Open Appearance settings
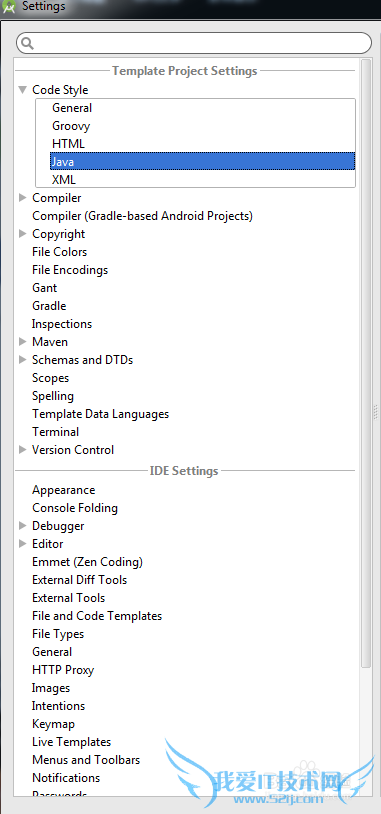 pyautogui.click(x=64, y=490)
